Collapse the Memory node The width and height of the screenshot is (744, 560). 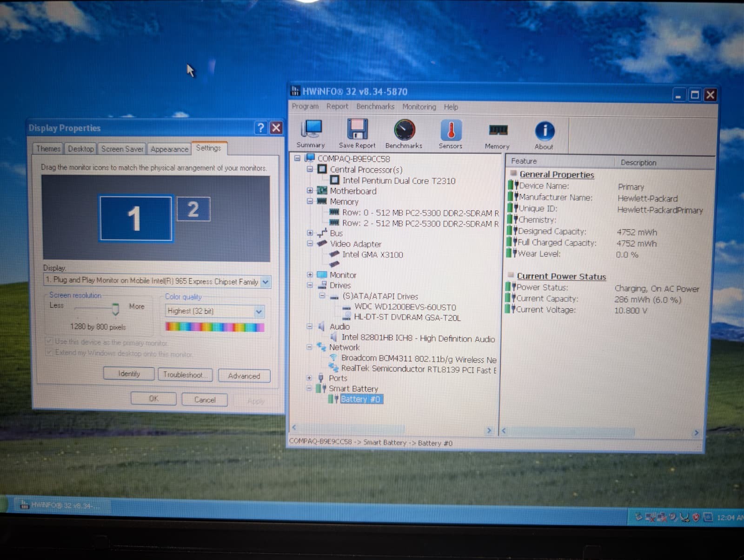coord(310,201)
